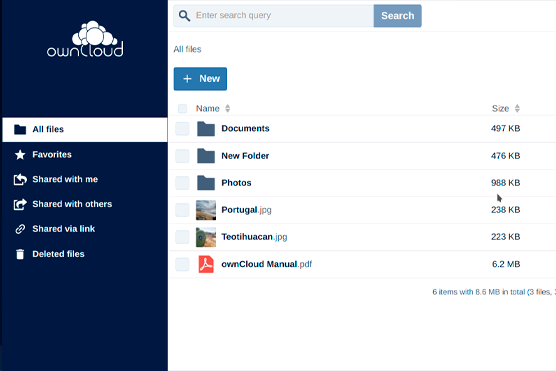Screen dimensions: 556x371
Task: Click the Portugal.jpg image thumbnail
Action: (x=206, y=210)
